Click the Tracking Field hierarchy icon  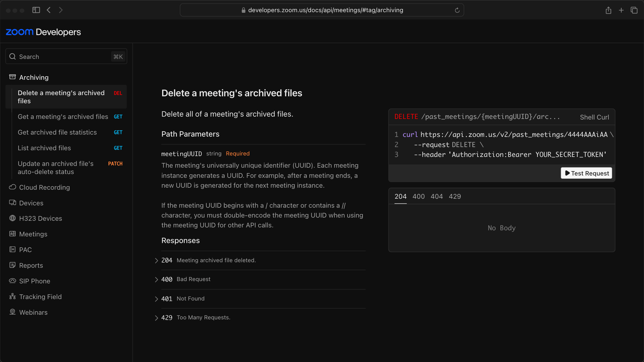point(12,296)
